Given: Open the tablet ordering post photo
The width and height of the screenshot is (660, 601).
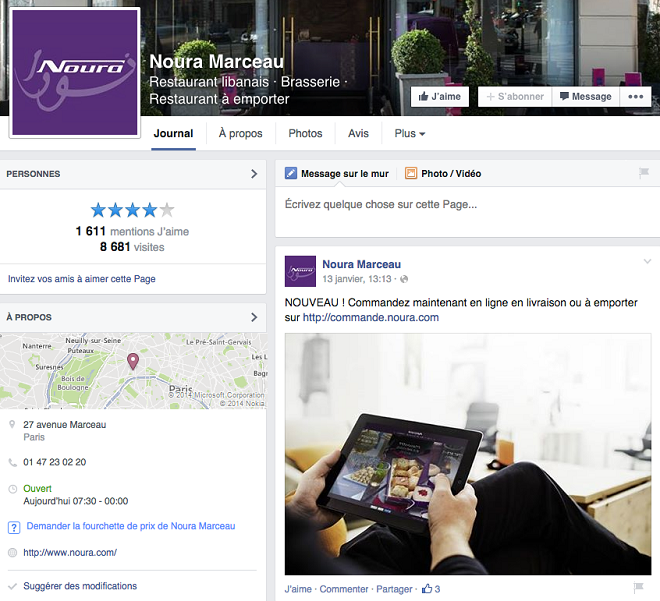Looking at the screenshot, I should [468, 454].
